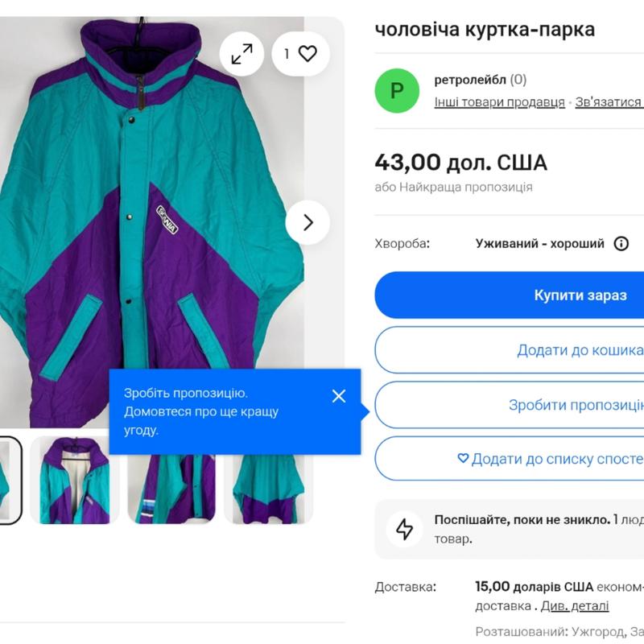The width and height of the screenshot is (644, 644).
Task: Click the heart watch-count icon on image
Action: point(299,54)
